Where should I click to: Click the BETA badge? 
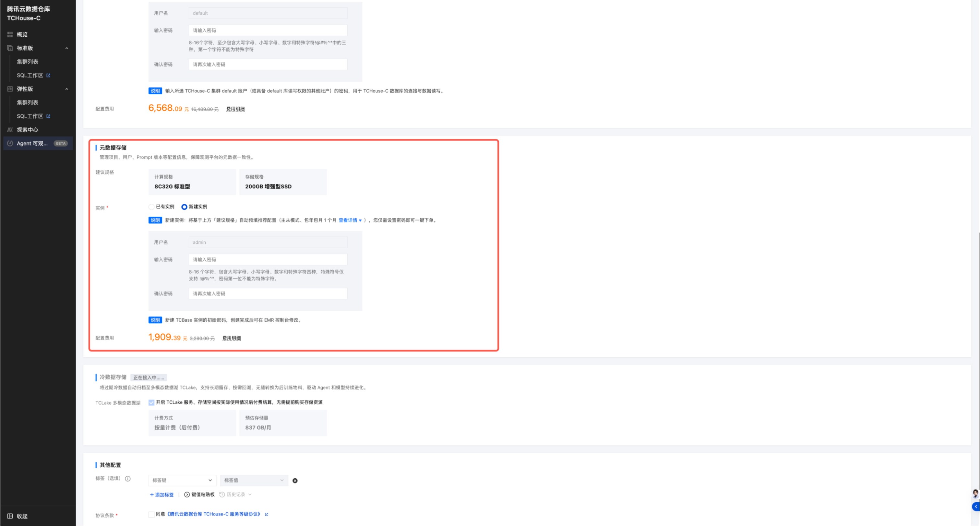click(x=61, y=143)
